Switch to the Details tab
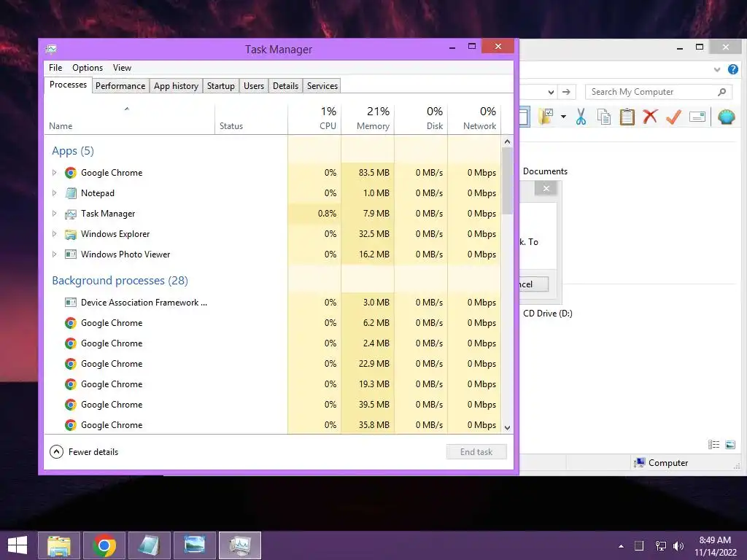This screenshot has height=560, width=747. tap(285, 86)
